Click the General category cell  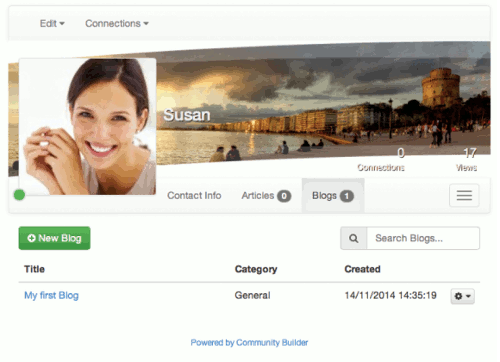click(x=252, y=295)
